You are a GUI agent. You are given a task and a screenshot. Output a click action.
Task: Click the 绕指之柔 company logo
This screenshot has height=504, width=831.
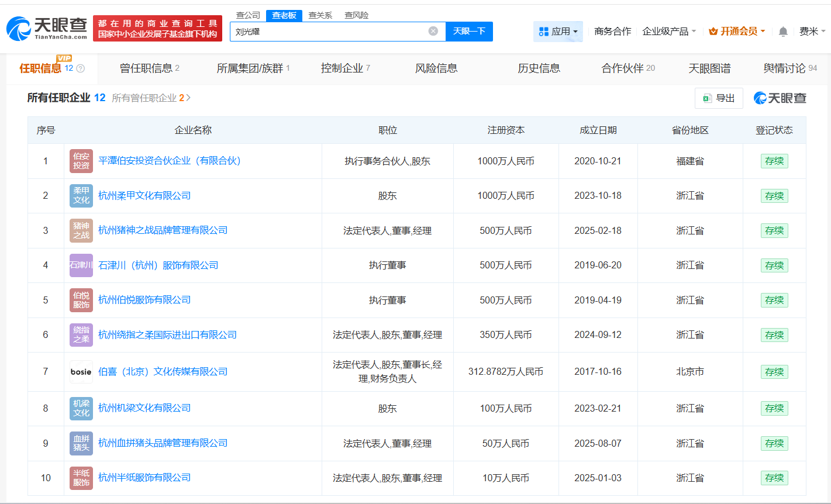pyautogui.click(x=81, y=334)
